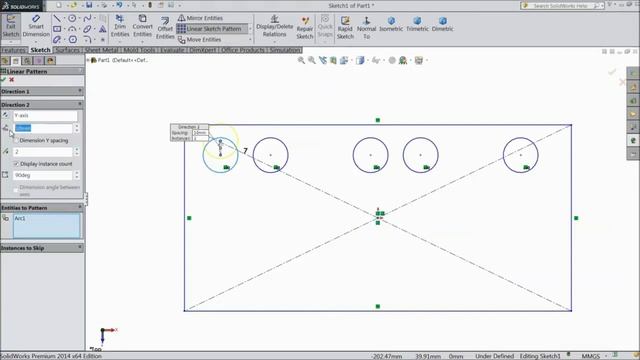640x360 pixels.
Task: Adjust the spacing field stepper arrows
Action: pos(77,128)
